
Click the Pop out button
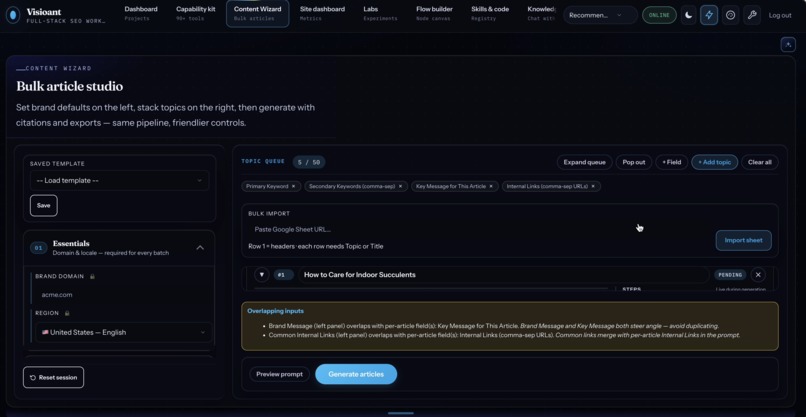click(634, 162)
